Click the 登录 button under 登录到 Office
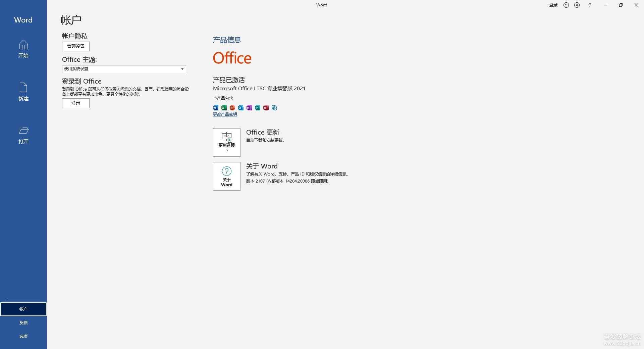This screenshot has height=349, width=644. pos(76,103)
